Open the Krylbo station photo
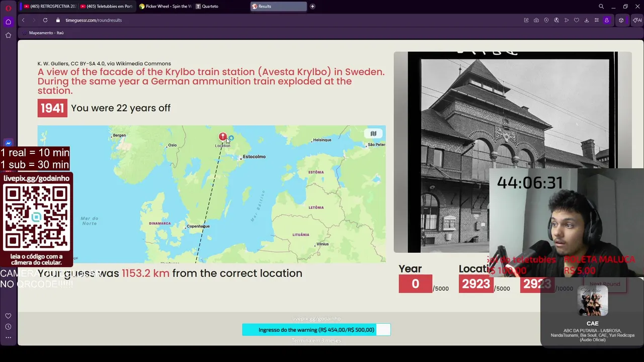The width and height of the screenshot is (644, 362). 512,152
